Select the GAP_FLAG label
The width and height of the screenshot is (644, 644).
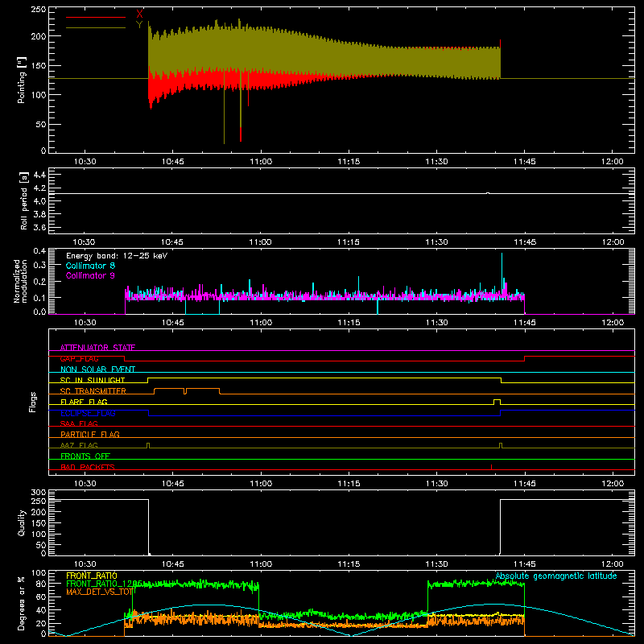tap(79, 358)
